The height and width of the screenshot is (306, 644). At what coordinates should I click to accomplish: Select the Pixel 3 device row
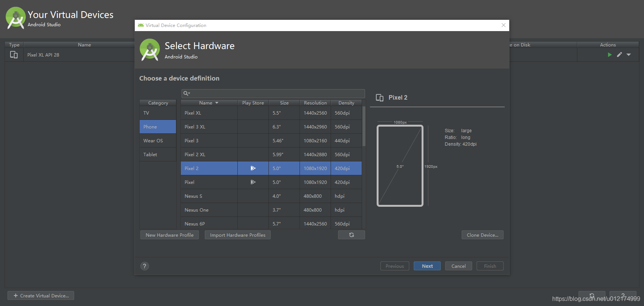click(x=271, y=140)
